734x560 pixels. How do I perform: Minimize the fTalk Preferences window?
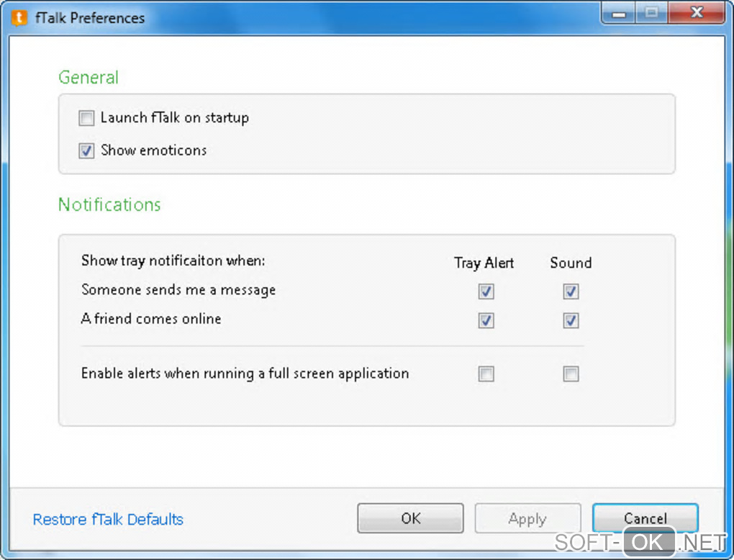(x=618, y=13)
